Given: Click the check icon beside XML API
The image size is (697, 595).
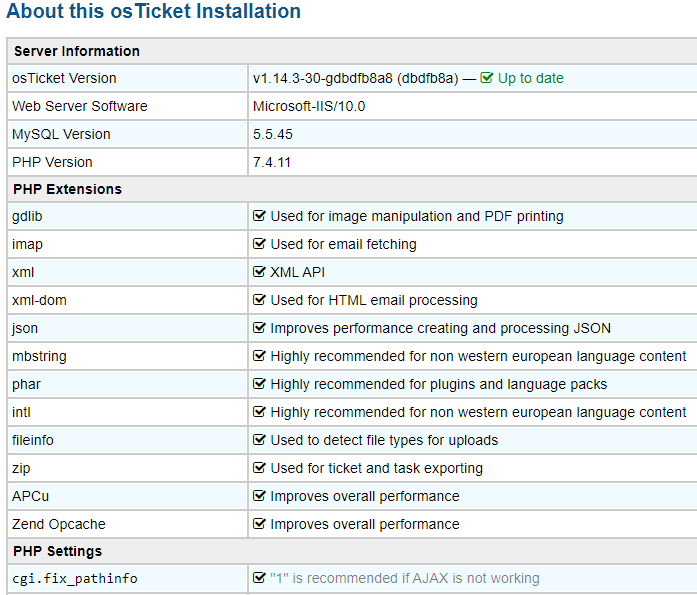Looking at the screenshot, I should point(259,272).
